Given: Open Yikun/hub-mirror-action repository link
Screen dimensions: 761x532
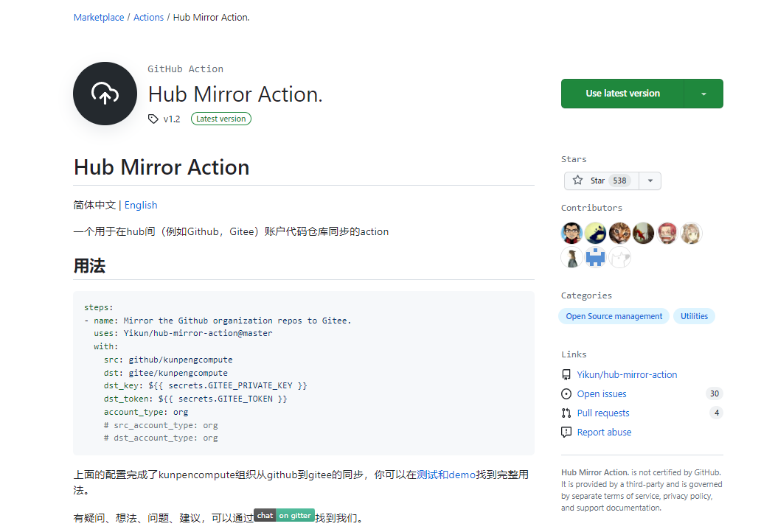Looking at the screenshot, I should coord(627,374).
